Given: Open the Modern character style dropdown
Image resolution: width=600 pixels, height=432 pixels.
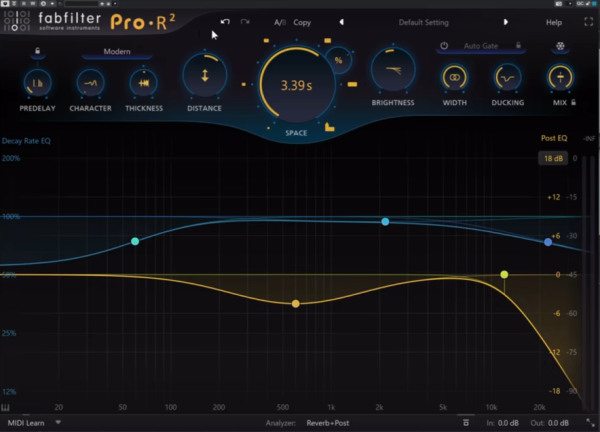Looking at the screenshot, I should [x=117, y=52].
